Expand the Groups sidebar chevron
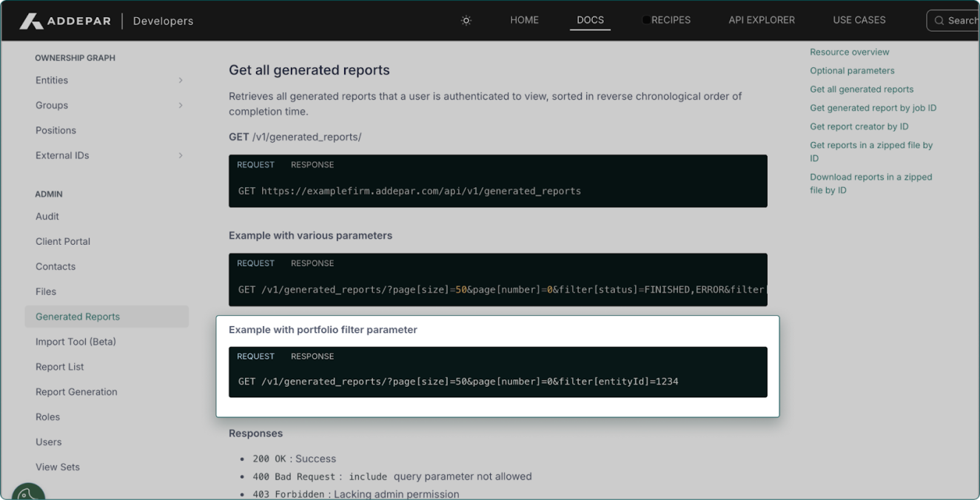 181,105
